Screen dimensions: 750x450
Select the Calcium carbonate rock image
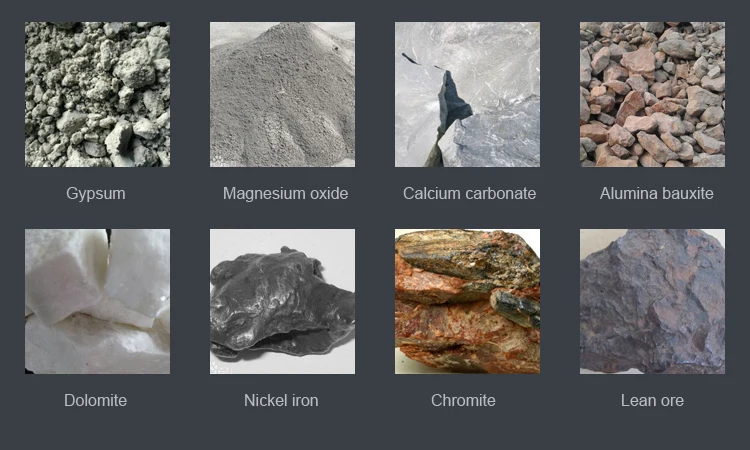point(467,94)
